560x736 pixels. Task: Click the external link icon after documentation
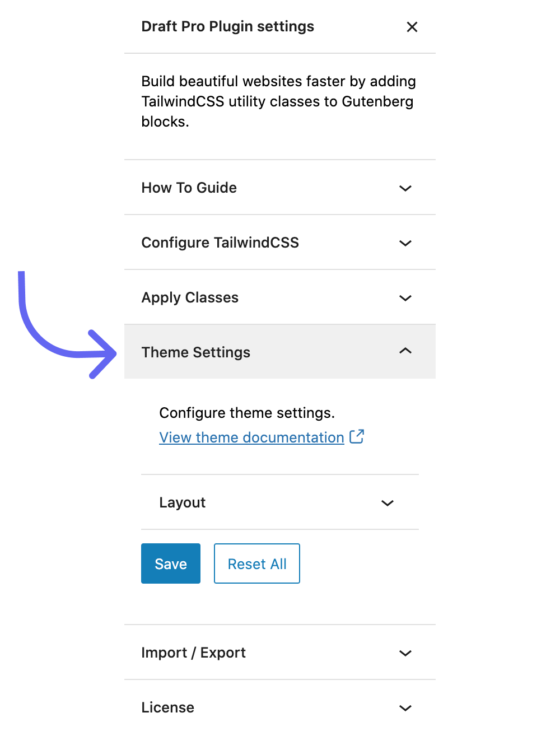[x=357, y=437]
